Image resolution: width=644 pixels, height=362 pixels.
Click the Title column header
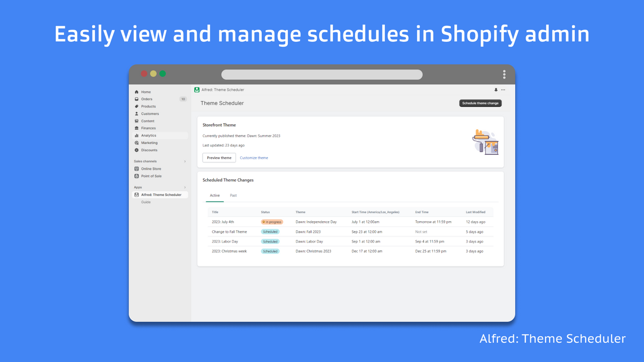[x=215, y=212]
